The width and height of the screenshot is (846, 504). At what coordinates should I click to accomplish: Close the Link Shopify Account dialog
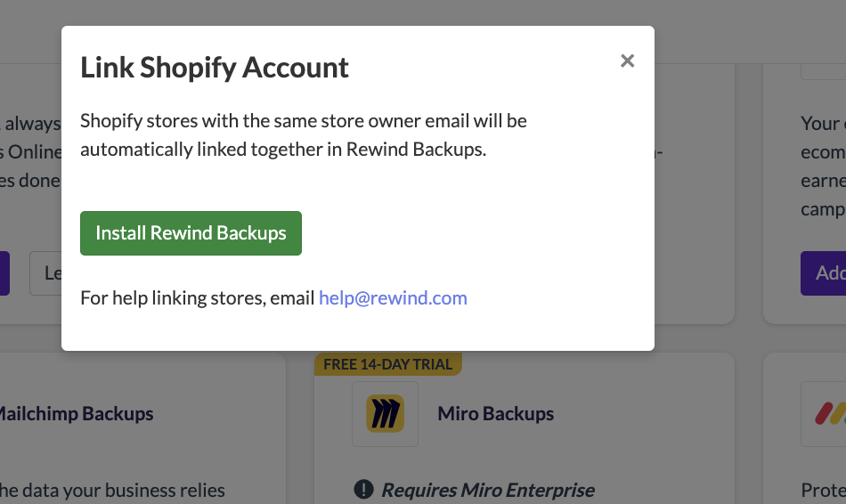[627, 61]
